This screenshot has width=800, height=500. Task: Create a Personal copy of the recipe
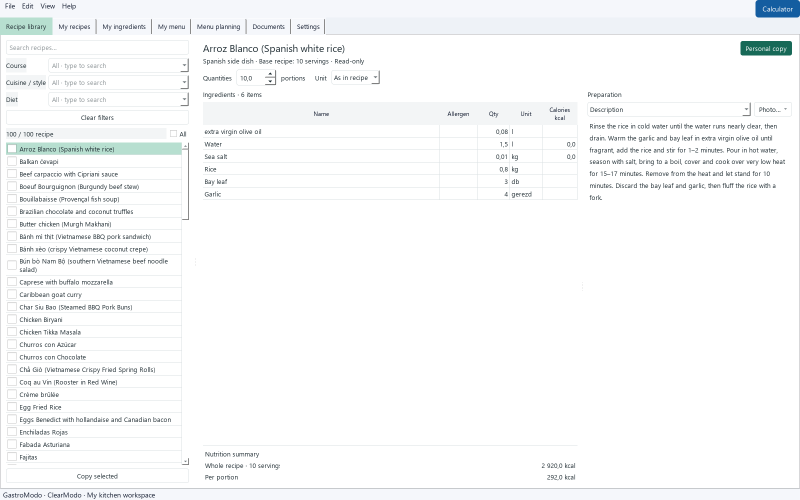[766, 48]
